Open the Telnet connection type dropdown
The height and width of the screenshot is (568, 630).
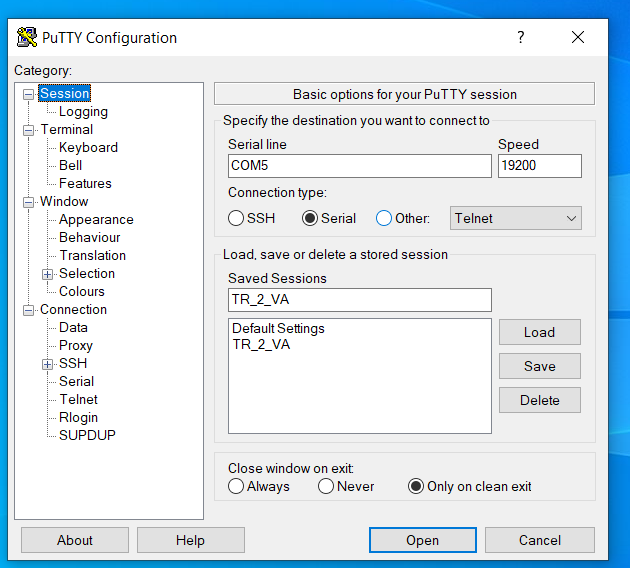(x=515, y=218)
